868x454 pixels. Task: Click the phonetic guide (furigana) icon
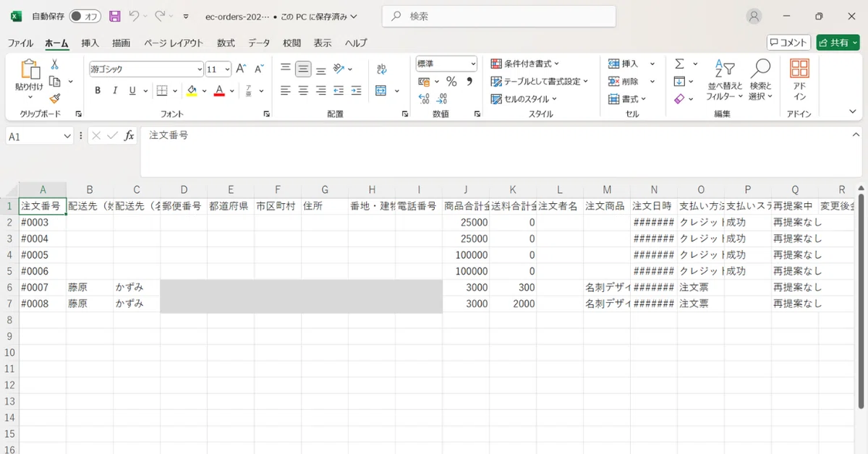(x=248, y=90)
